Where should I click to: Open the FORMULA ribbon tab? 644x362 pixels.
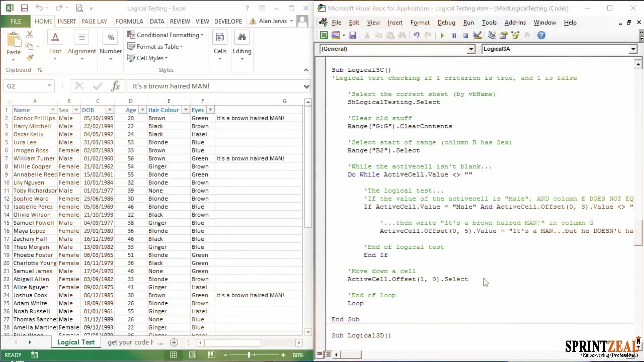point(129,21)
